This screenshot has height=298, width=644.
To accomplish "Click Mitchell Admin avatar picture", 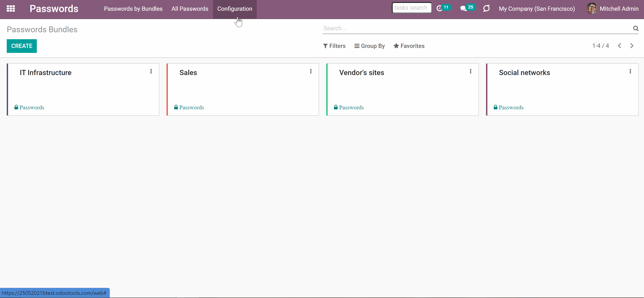I will (x=592, y=9).
